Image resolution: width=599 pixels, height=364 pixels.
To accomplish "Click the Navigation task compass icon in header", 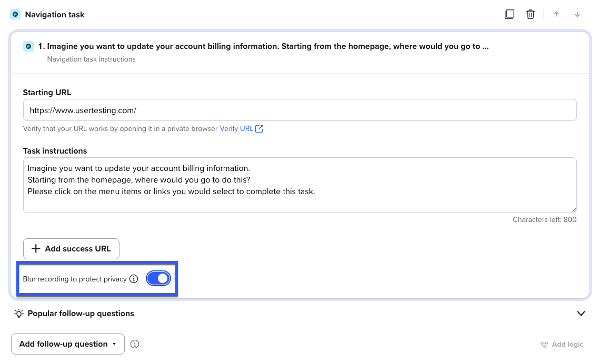I will pyautogui.click(x=15, y=14).
